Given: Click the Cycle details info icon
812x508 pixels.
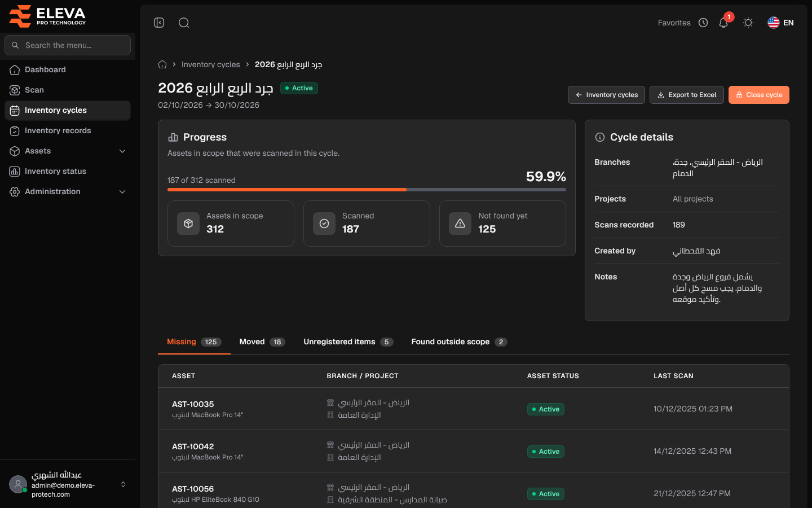Looking at the screenshot, I should tap(600, 137).
